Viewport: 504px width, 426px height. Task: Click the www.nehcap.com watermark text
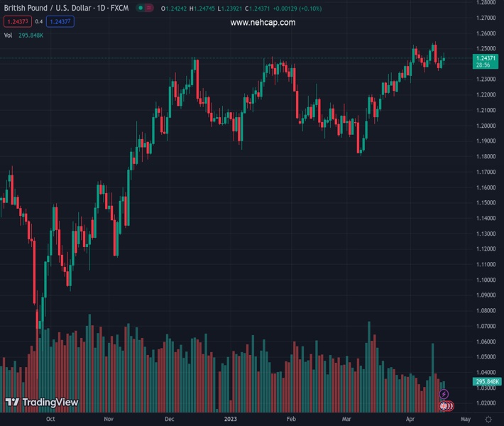click(263, 23)
